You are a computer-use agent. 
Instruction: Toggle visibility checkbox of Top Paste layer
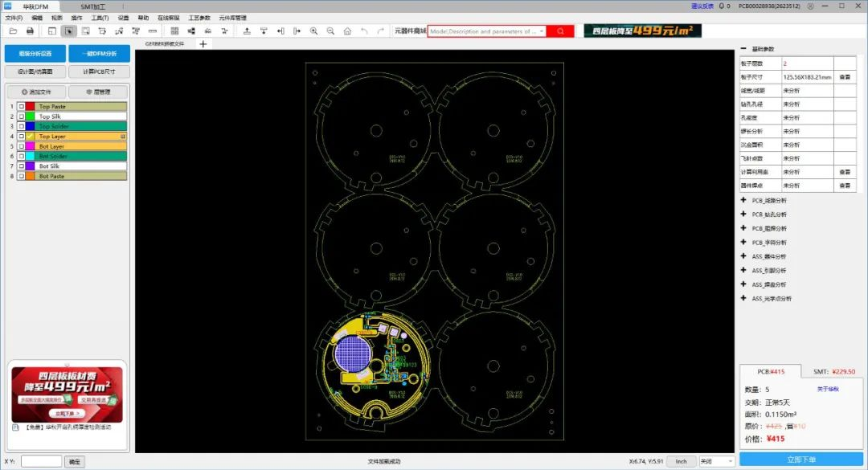pos(21,106)
